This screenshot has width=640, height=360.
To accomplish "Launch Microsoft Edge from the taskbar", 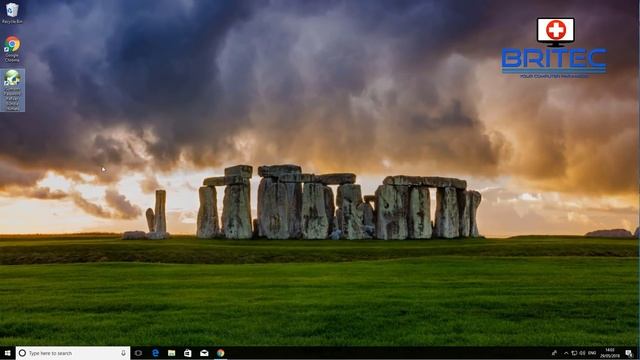I will (155, 353).
